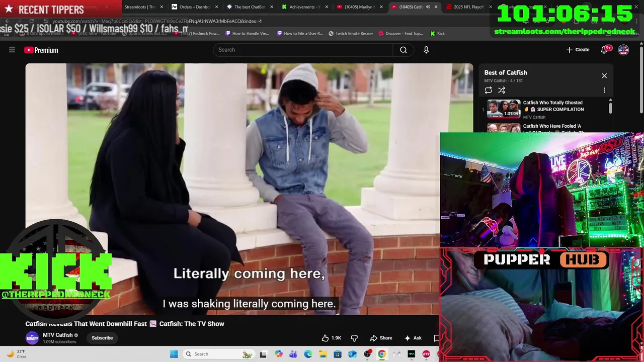Open the 33°F Clear weather widget
Screen dimensions: 644x362
pyautogui.click(x=16, y=354)
